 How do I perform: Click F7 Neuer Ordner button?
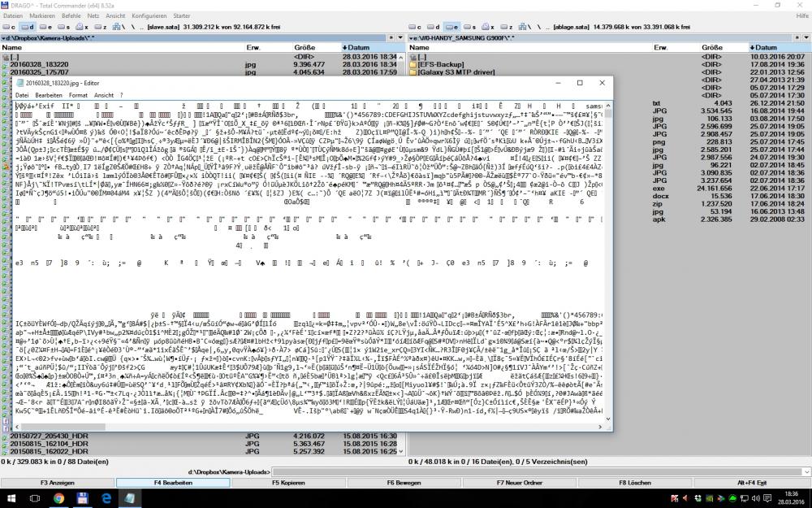tap(520, 483)
